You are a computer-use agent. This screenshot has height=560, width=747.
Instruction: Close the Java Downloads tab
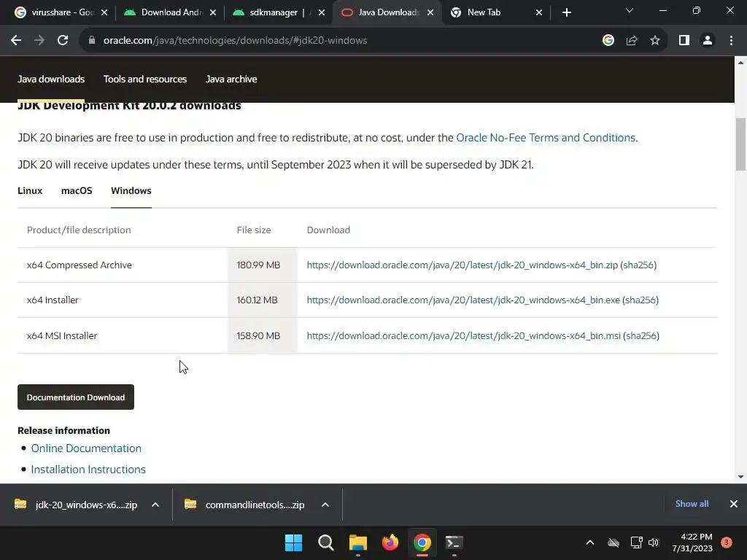[430, 12]
